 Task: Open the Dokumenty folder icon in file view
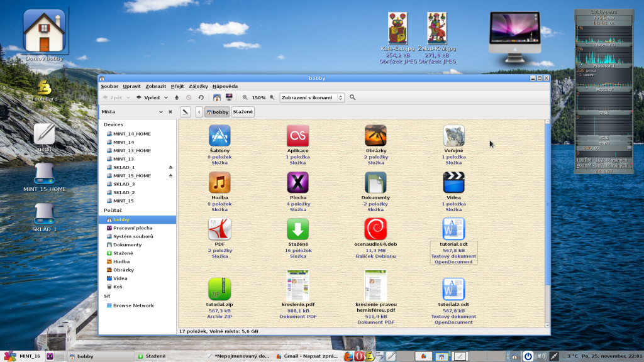click(375, 183)
